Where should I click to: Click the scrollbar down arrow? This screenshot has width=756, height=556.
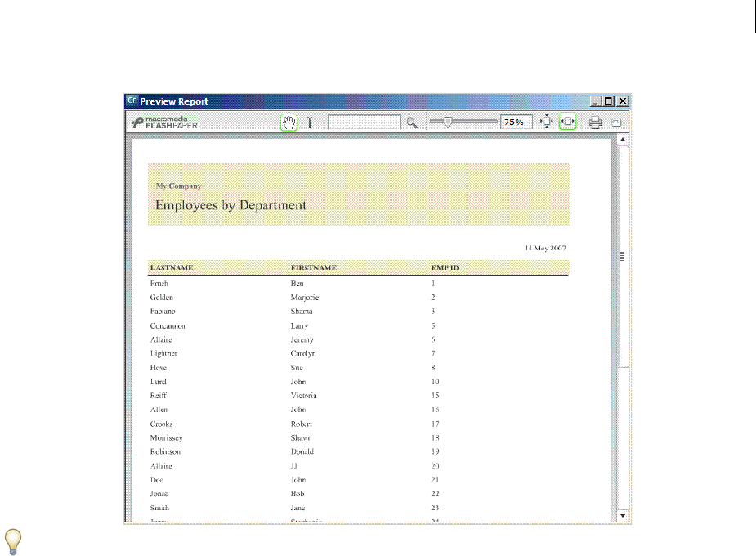point(623,515)
